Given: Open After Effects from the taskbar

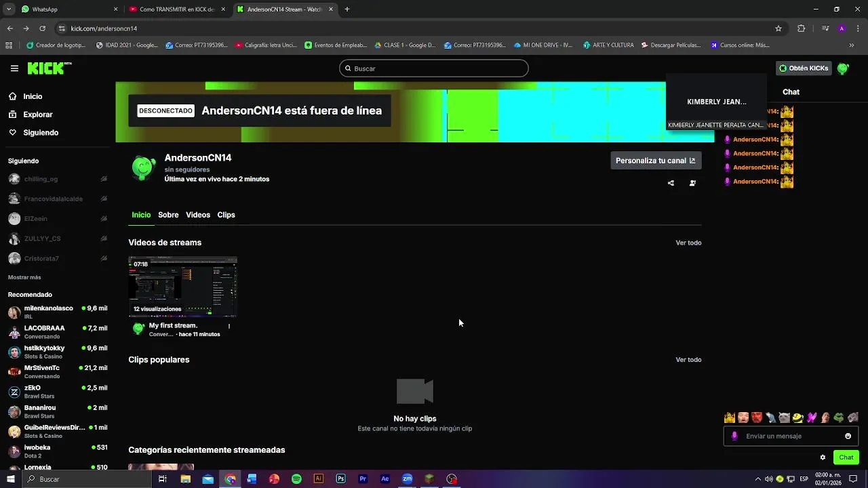Looking at the screenshot, I should coord(385,479).
